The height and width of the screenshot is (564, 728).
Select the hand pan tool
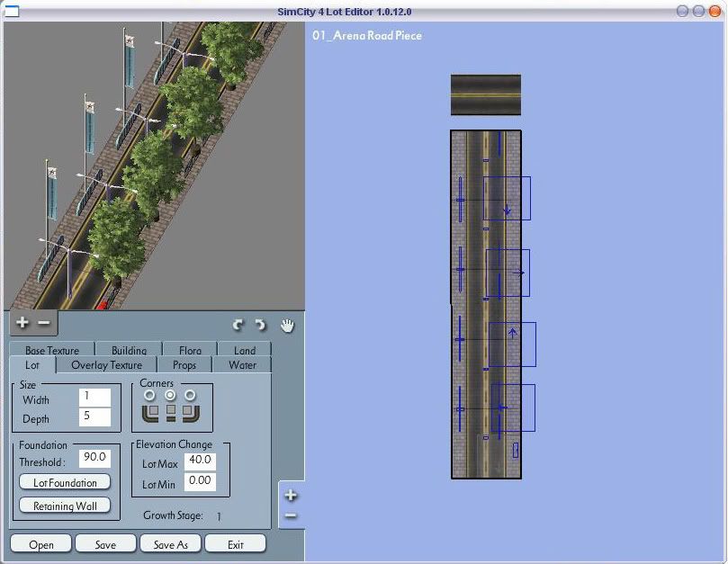(287, 326)
